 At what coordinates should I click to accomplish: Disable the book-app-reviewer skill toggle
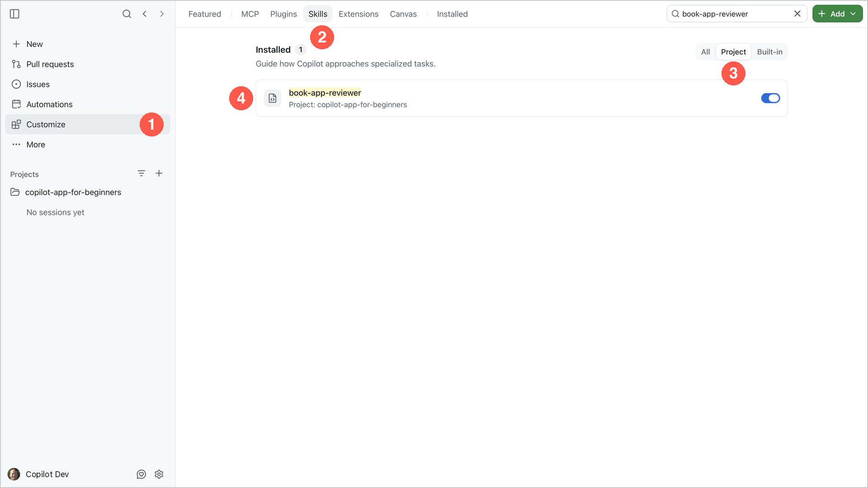point(770,98)
